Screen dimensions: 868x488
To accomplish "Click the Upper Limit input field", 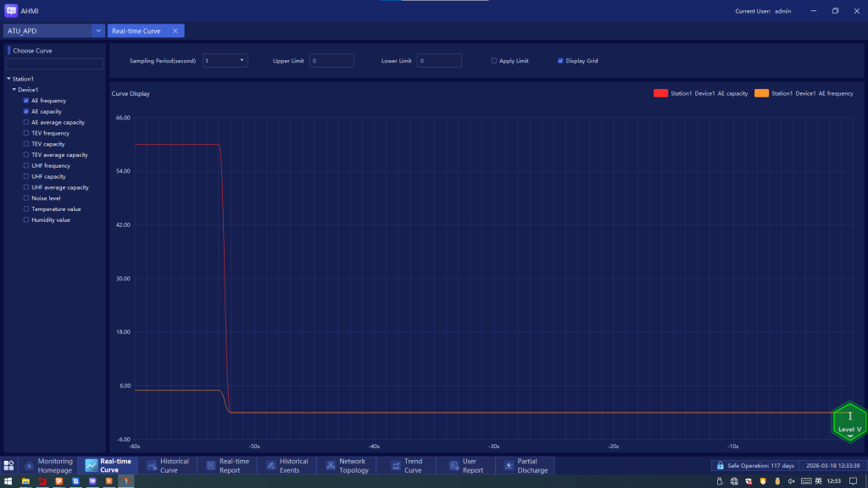I will pos(331,61).
